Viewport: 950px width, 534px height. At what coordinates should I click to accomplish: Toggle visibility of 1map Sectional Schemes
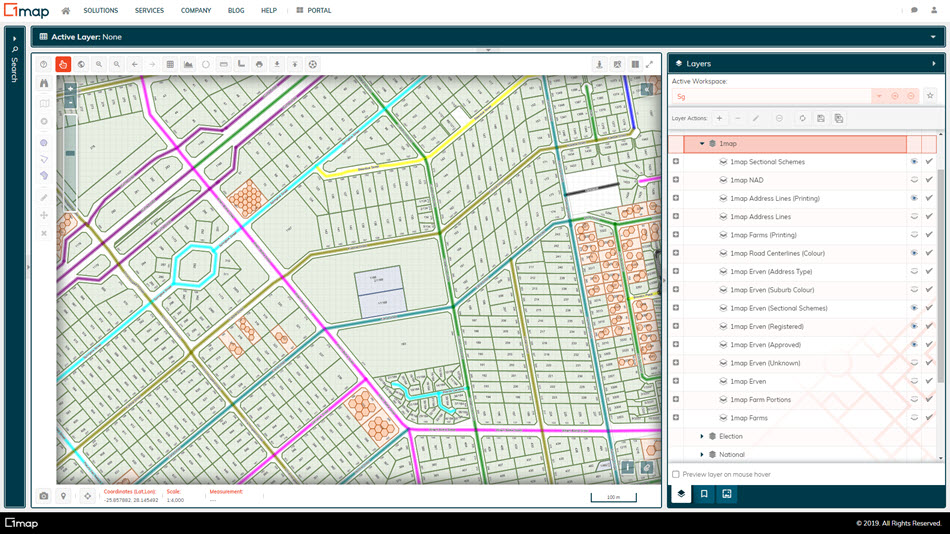tap(914, 162)
